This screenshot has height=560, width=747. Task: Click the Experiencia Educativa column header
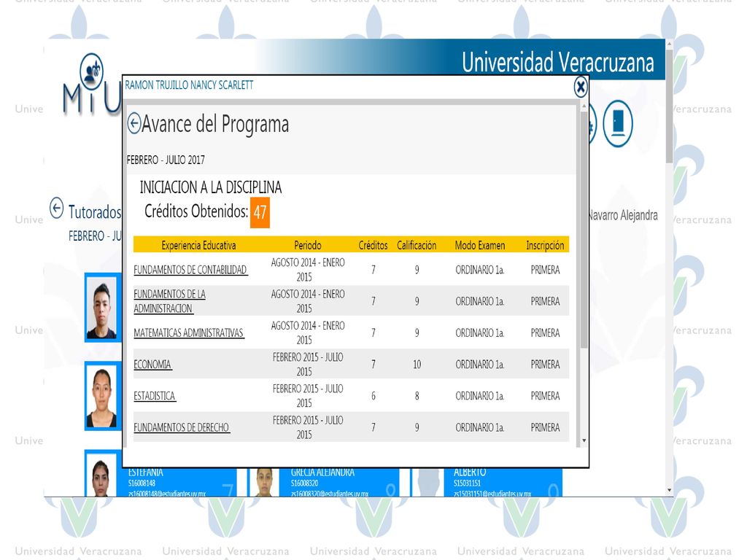(x=198, y=245)
